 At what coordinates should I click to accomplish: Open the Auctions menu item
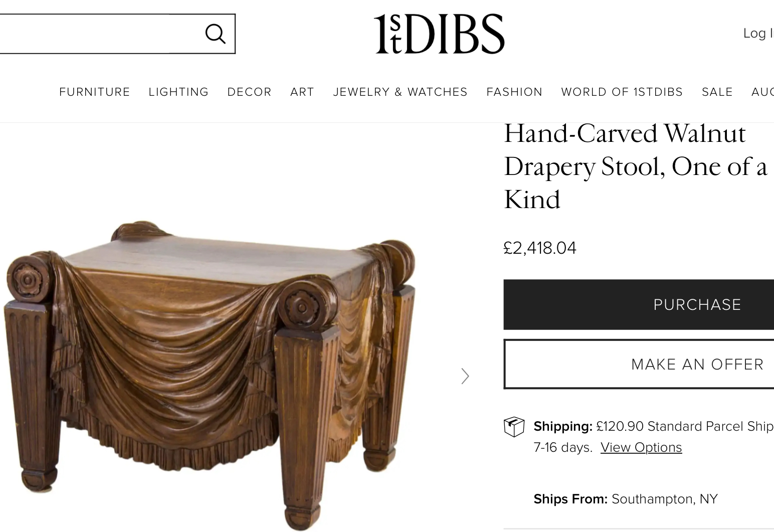point(762,92)
